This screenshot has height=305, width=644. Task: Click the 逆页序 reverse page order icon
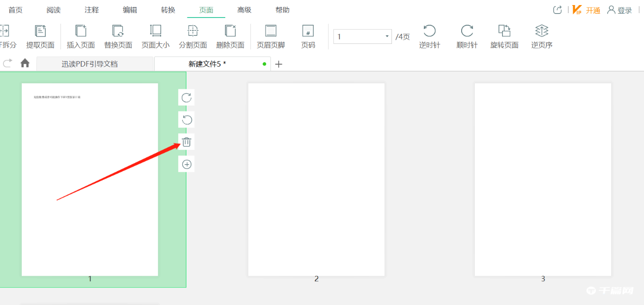tap(541, 31)
